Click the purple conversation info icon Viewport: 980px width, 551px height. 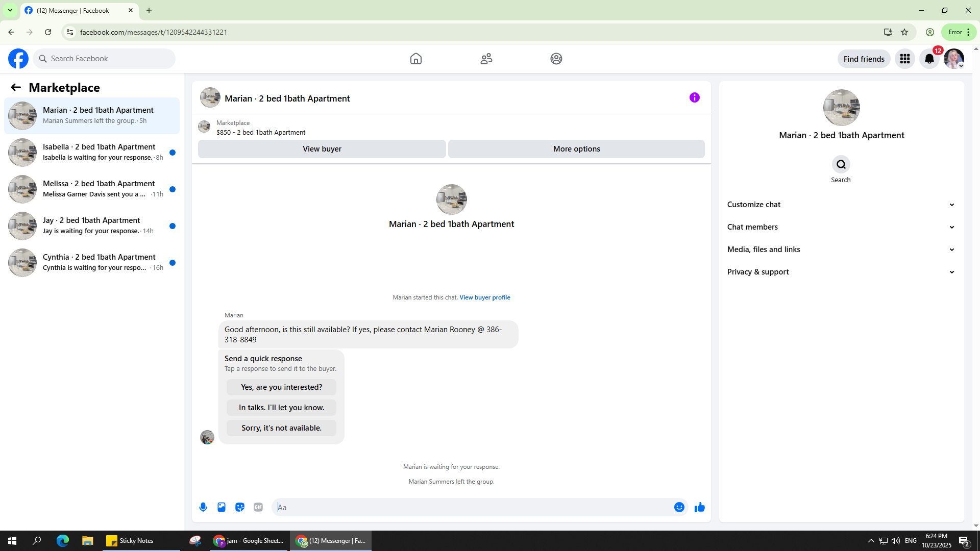tap(694, 97)
